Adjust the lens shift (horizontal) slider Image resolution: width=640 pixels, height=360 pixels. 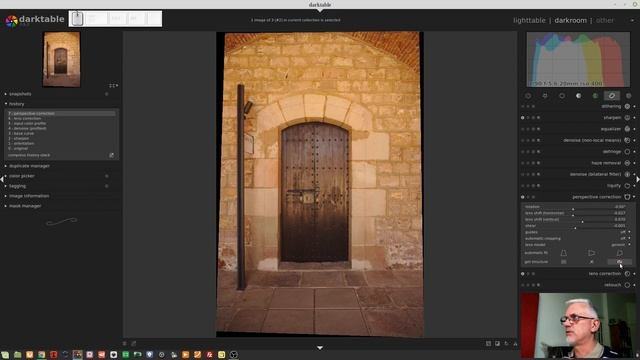coord(576,213)
